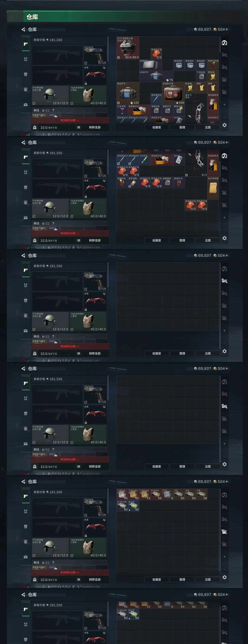Click 出售 below the ammo box grid
The width and height of the screenshot is (248, 644).
point(208,579)
